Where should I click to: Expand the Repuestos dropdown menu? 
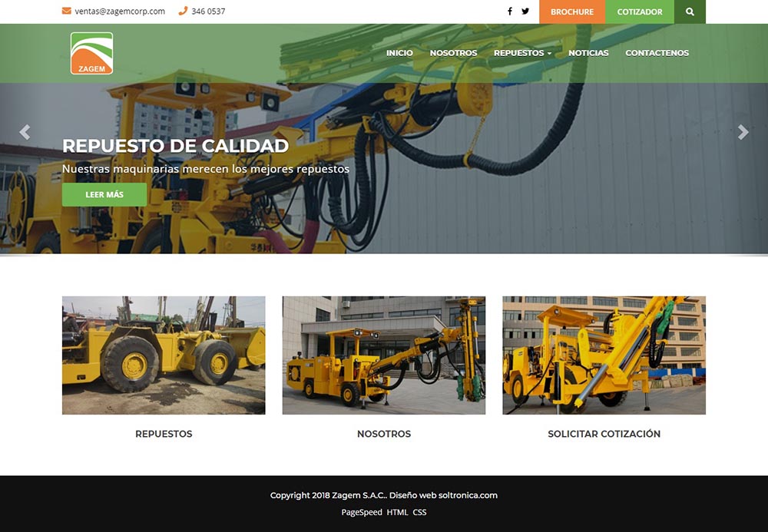[522, 53]
